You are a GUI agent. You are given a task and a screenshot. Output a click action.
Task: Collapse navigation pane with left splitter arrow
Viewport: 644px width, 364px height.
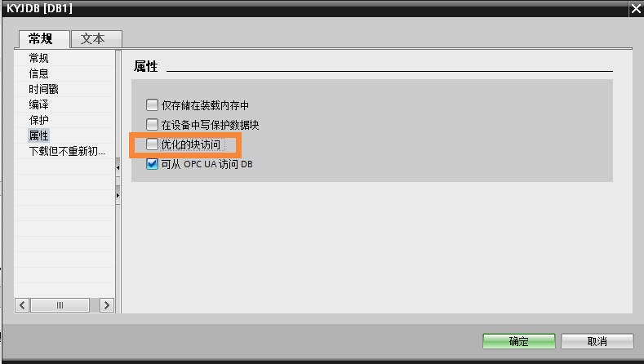pyautogui.click(x=118, y=167)
